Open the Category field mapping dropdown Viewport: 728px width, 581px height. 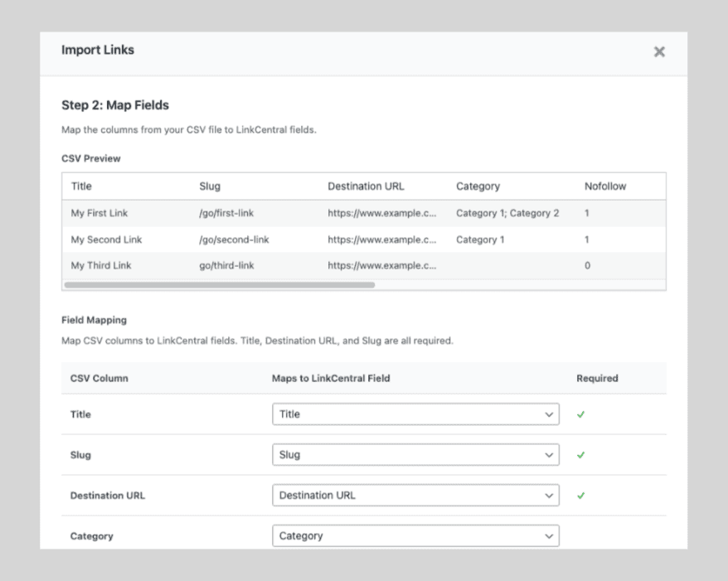pyautogui.click(x=415, y=535)
